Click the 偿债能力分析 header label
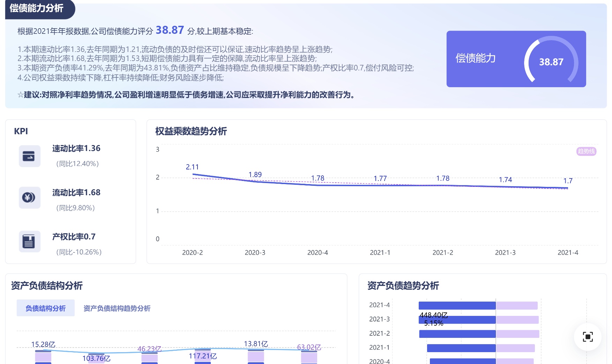 (x=37, y=8)
